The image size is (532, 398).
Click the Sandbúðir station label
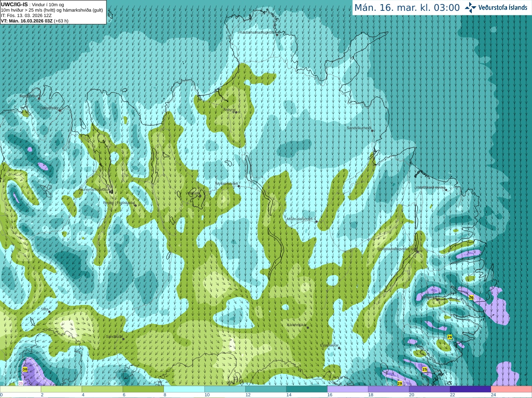[x=114, y=337]
